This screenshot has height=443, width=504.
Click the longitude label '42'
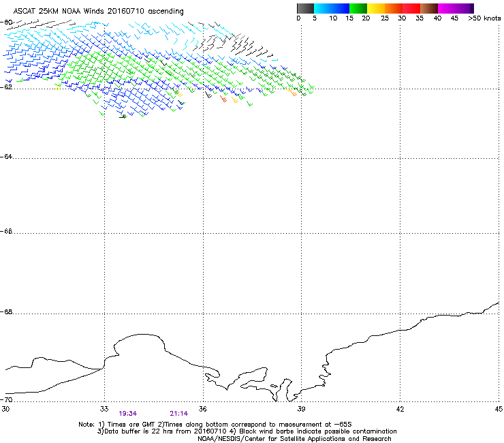click(400, 409)
